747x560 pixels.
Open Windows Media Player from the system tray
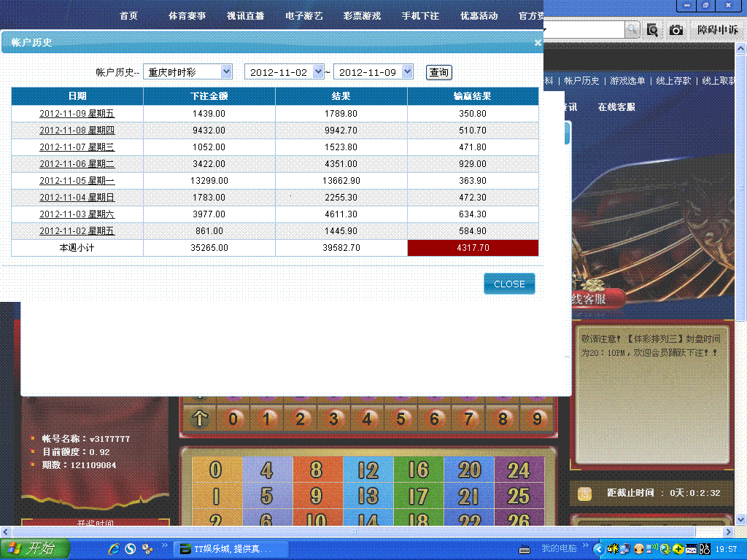665,549
